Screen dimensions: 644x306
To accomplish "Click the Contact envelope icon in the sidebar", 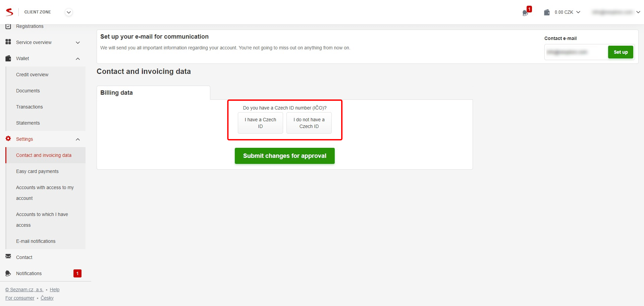I will (x=8, y=257).
